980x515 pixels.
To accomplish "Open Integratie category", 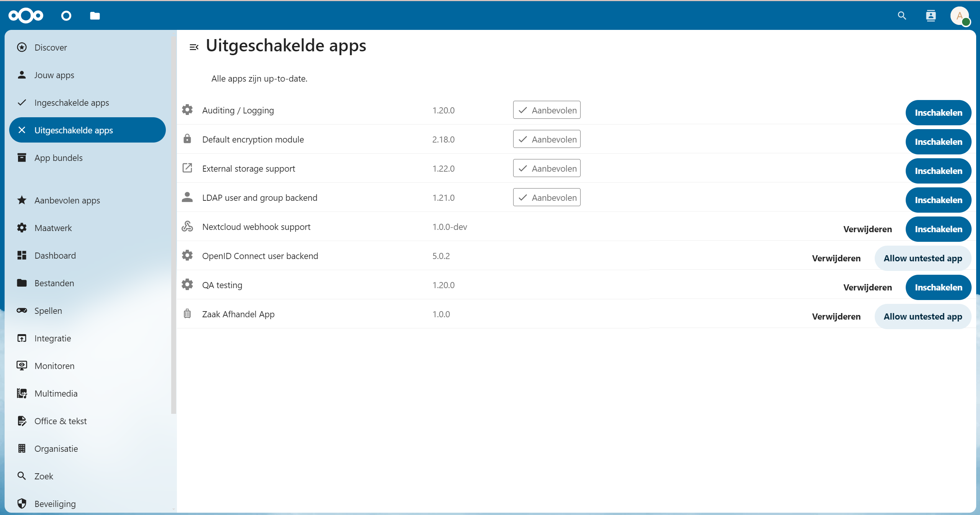I will pyautogui.click(x=87, y=338).
